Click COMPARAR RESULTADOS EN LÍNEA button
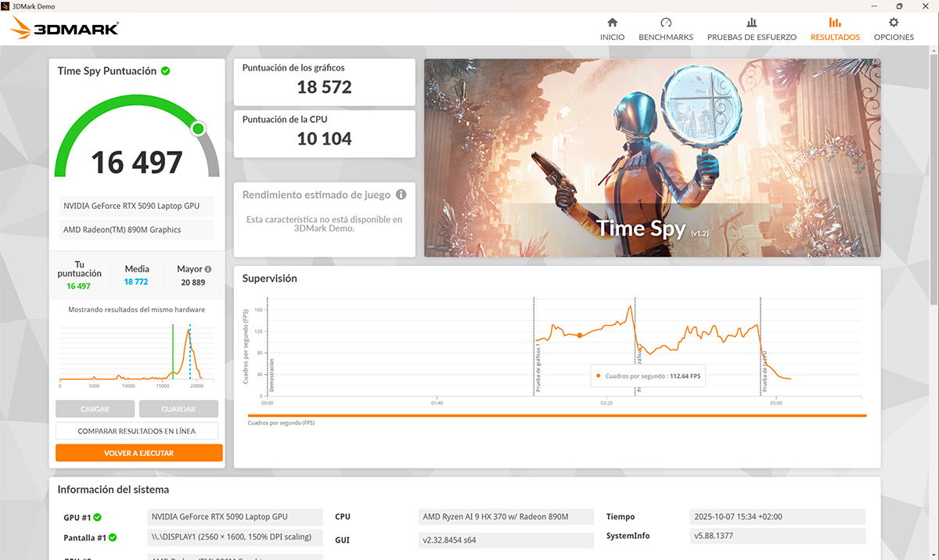939x560 pixels. (x=137, y=431)
